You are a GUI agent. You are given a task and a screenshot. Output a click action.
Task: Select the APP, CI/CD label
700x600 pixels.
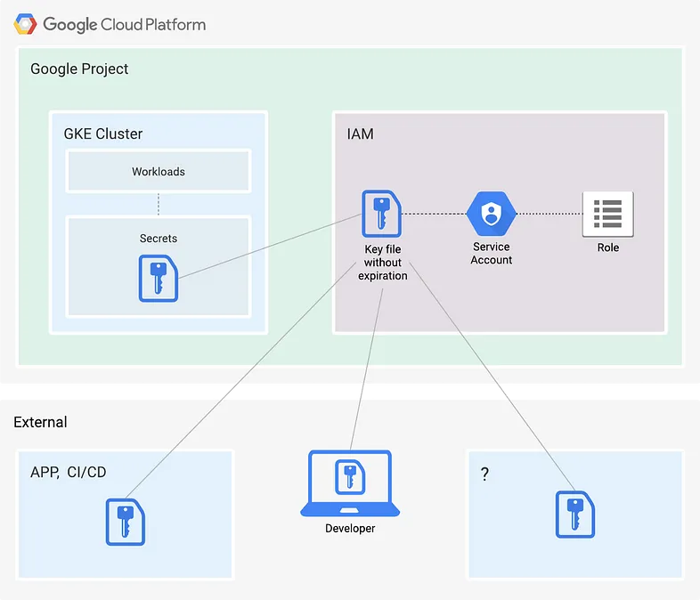click(x=69, y=472)
